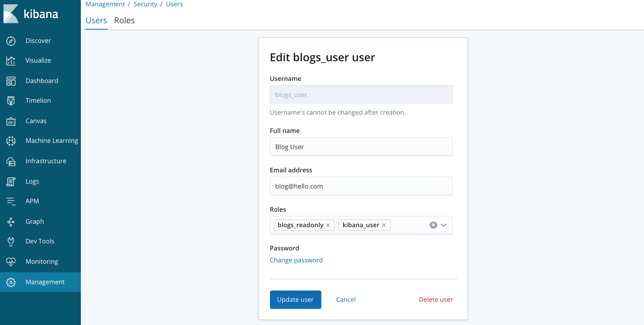Open Logs via its document icon
Viewport: 644px width, 325px height.
click(x=11, y=182)
